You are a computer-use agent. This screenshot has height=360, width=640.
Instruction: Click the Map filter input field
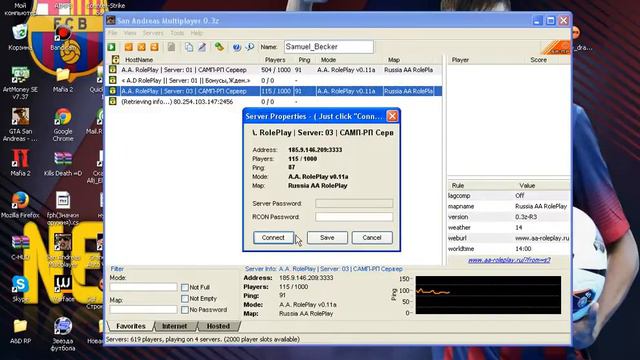click(143, 310)
